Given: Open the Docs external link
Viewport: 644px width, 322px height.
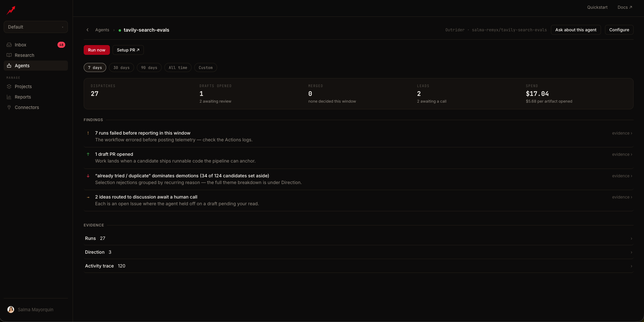Looking at the screenshot, I should pos(625,7).
